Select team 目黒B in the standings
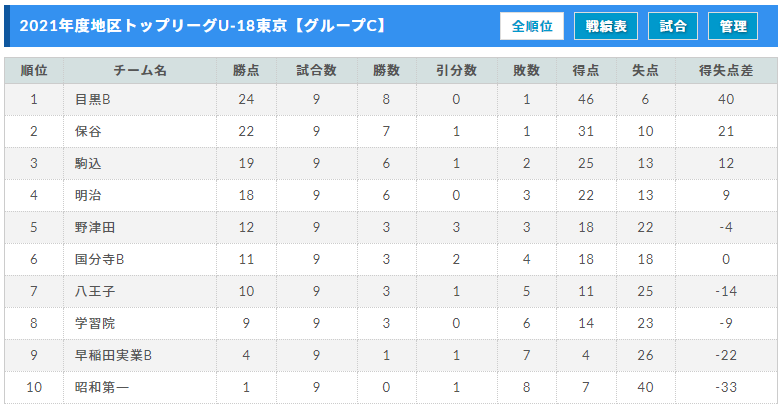Screen dimensions: 781x408 click(92, 99)
